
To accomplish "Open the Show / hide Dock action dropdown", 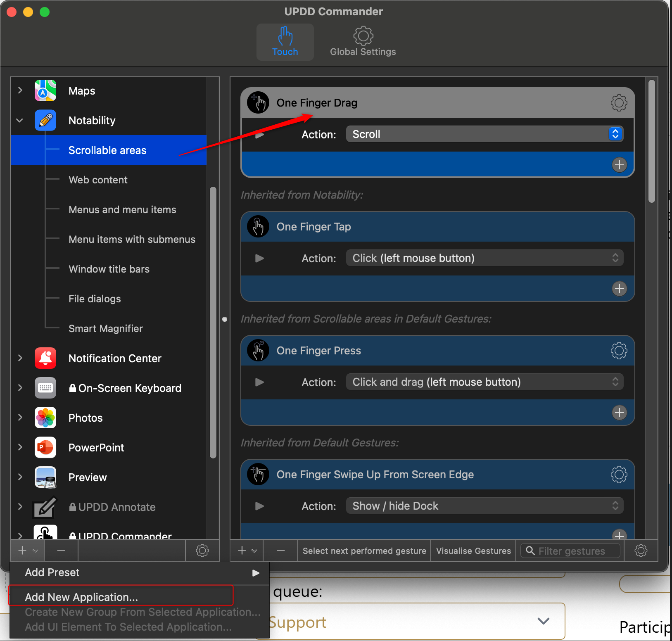I will [x=484, y=506].
